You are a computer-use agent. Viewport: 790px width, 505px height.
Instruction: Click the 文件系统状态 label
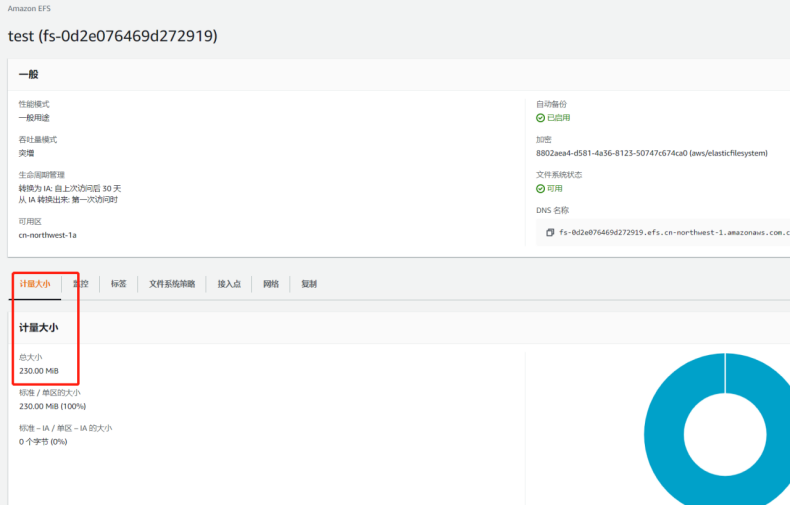click(559, 175)
